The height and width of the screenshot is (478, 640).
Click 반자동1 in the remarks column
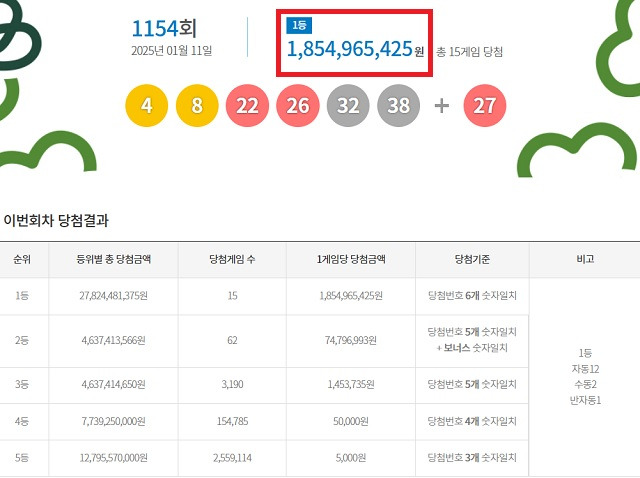pos(585,400)
